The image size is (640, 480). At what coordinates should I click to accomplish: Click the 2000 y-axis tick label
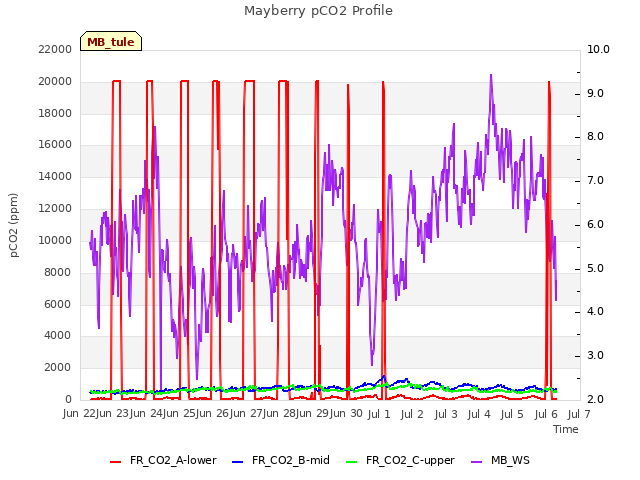pos(58,367)
